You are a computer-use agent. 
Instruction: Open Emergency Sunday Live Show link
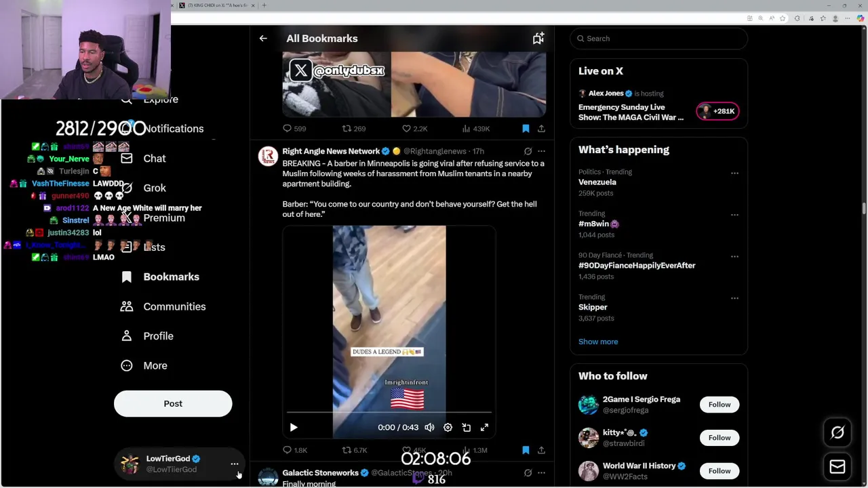tap(631, 113)
